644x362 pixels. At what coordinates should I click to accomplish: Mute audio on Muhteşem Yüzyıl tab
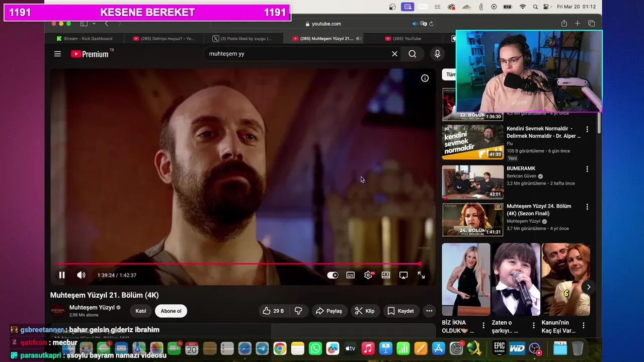pos(359,38)
